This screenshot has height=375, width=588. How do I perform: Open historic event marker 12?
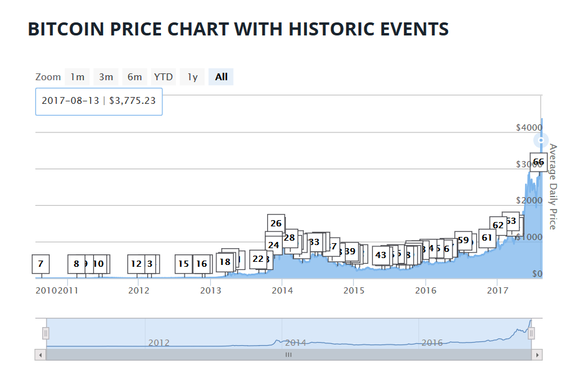136,264
